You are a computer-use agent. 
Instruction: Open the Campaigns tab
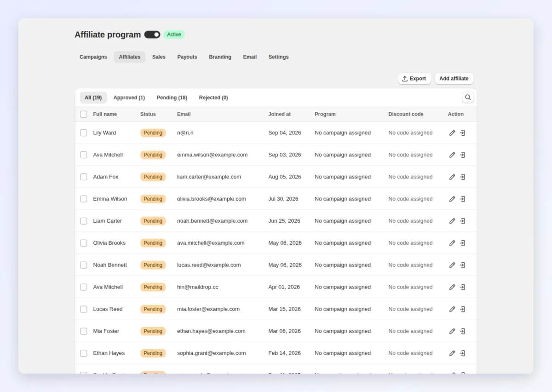tap(93, 57)
